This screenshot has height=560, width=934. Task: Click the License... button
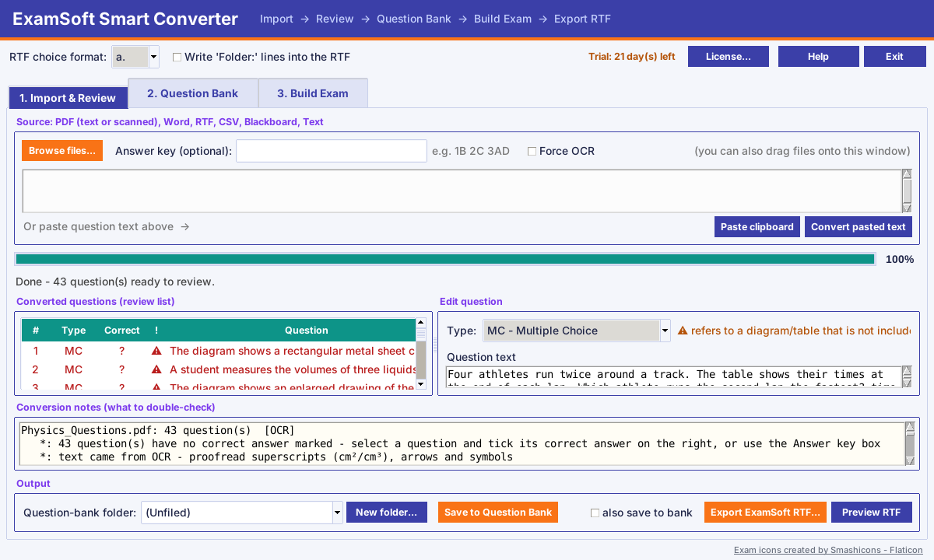729,57
